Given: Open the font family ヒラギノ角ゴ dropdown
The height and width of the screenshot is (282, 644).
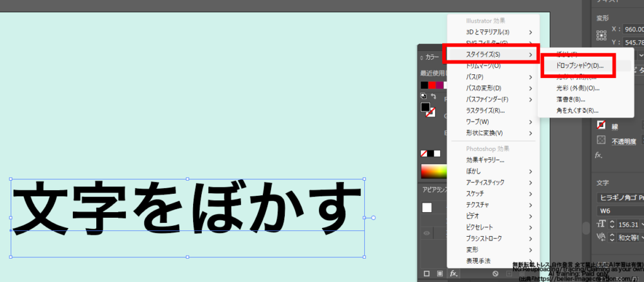Looking at the screenshot, I should coord(620,198).
